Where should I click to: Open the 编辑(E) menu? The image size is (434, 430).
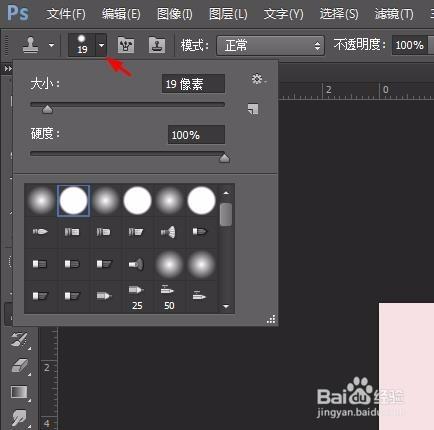click(x=121, y=14)
